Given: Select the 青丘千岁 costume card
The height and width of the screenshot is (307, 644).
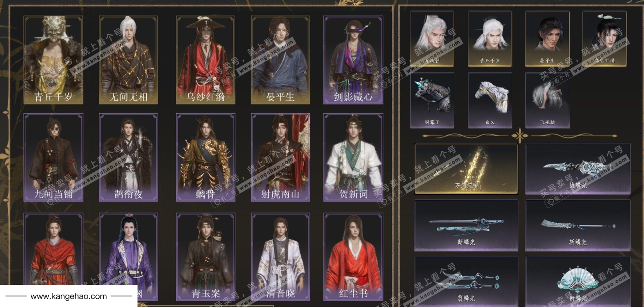Looking at the screenshot, I should (x=53, y=60).
